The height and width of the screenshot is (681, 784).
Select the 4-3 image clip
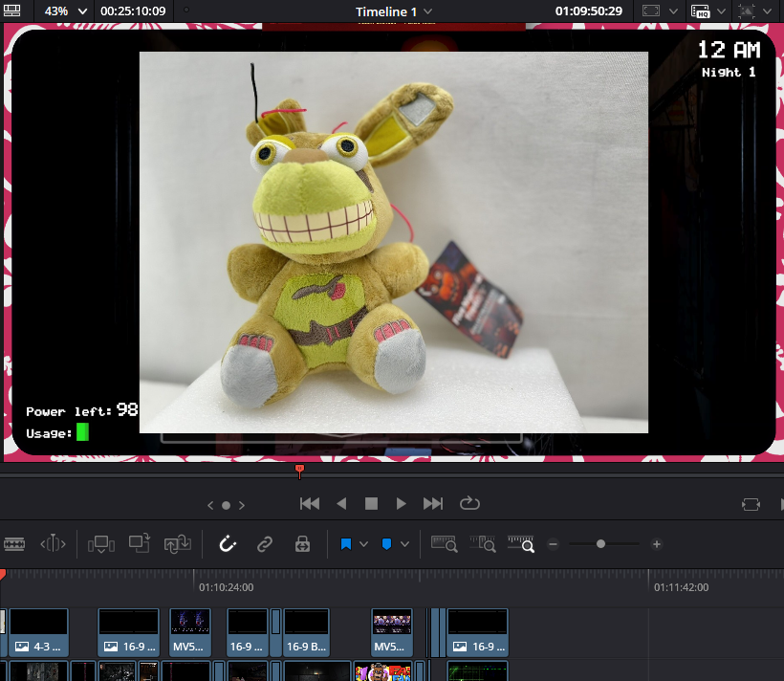click(38, 632)
